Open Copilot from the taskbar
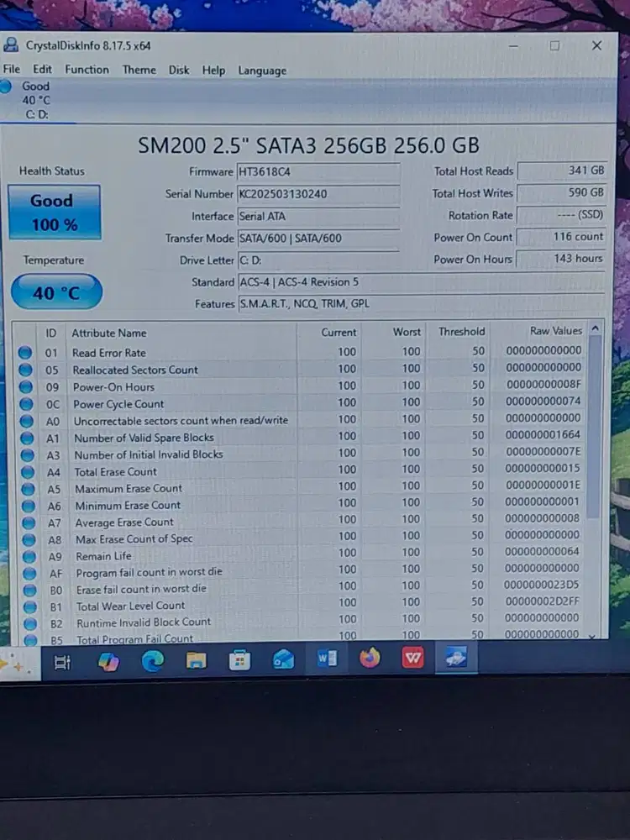The image size is (630, 840). click(x=108, y=662)
